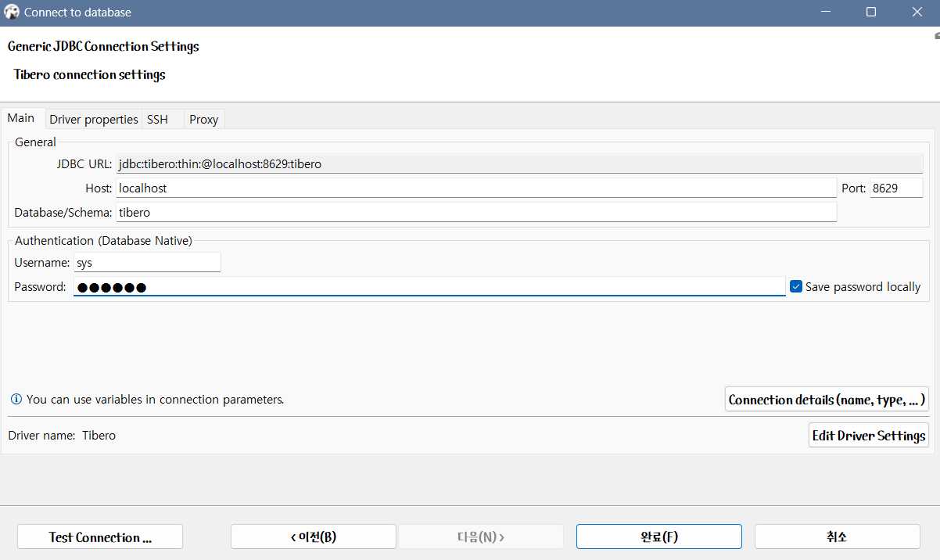This screenshot has height=560, width=940.
Task: Click 'Authentication (Database Native)' group label
Action: point(103,241)
